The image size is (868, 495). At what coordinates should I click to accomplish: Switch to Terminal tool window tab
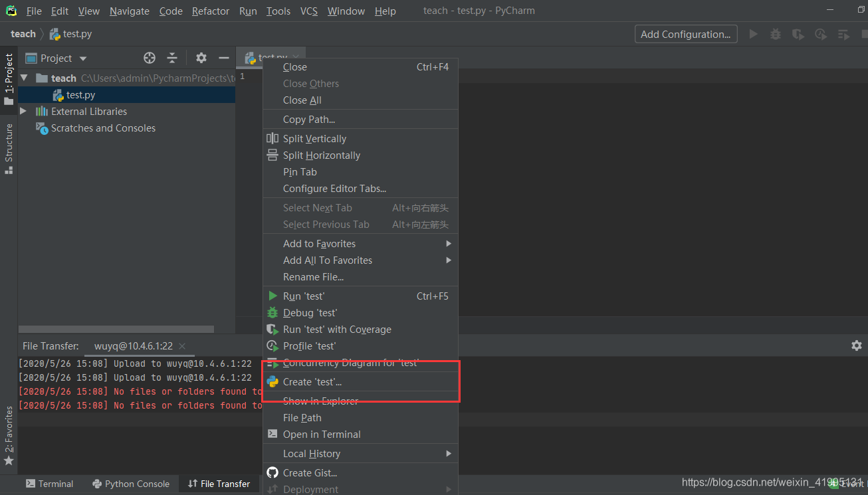(x=50, y=484)
